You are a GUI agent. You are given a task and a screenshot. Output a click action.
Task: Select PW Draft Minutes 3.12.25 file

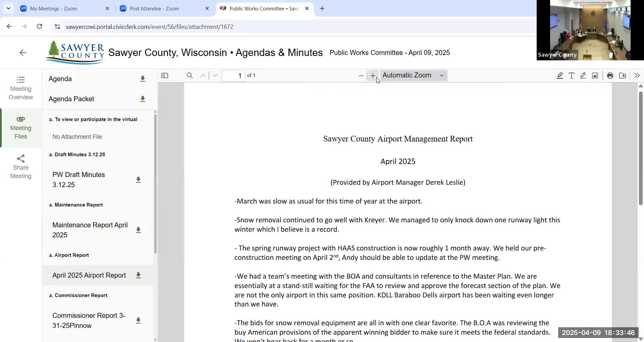79,179
